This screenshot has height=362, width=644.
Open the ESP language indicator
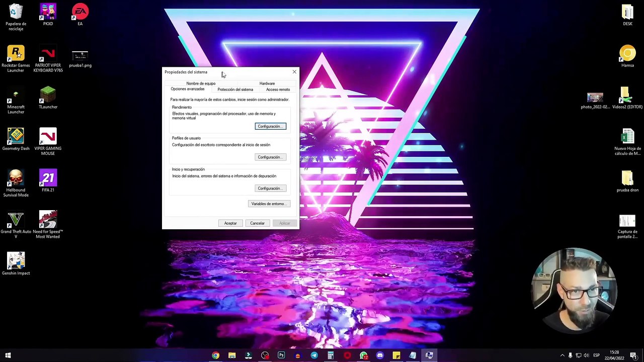[x=597, y=355]
